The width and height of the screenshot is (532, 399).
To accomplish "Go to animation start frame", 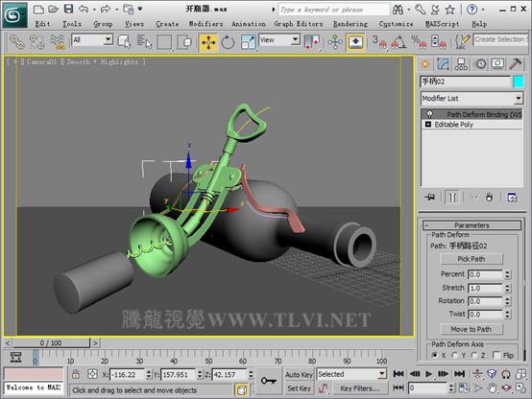I will click(399, 374).
